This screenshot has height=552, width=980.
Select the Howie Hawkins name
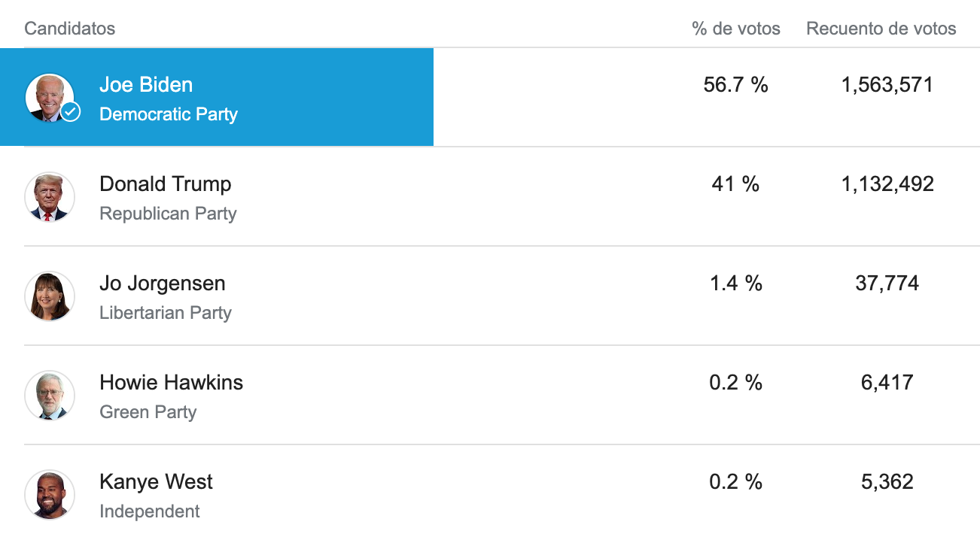(172, 382)
